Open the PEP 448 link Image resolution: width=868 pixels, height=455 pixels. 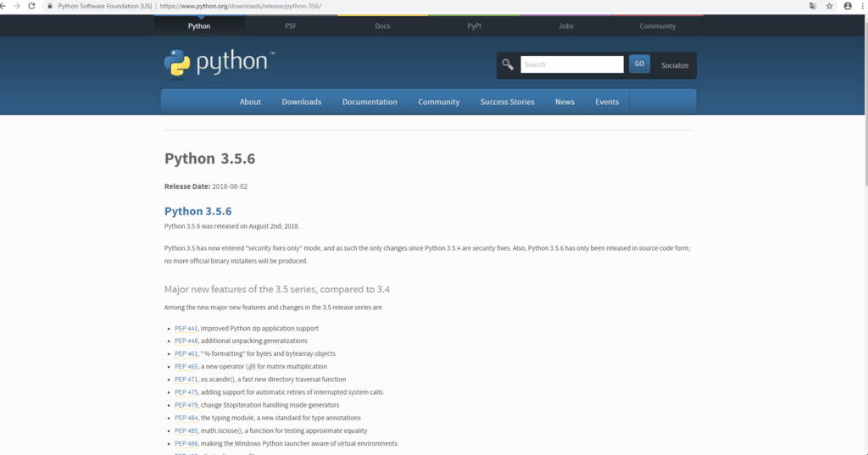(186, 341)
